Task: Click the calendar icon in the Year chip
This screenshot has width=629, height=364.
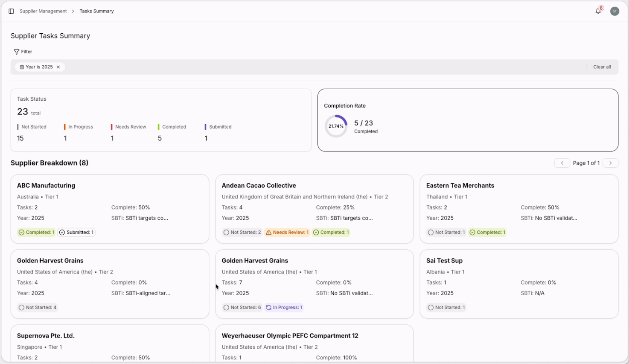Action: [22, 67]
